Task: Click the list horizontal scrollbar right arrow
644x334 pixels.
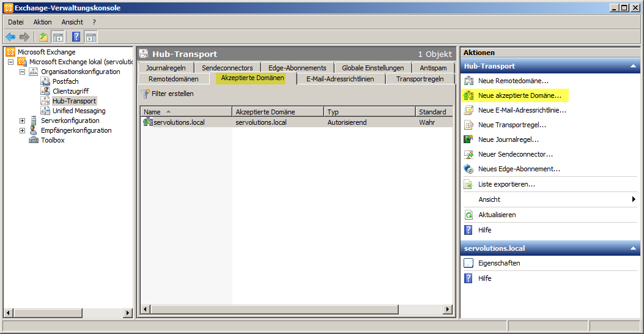Action: click(x=448, y=309)
